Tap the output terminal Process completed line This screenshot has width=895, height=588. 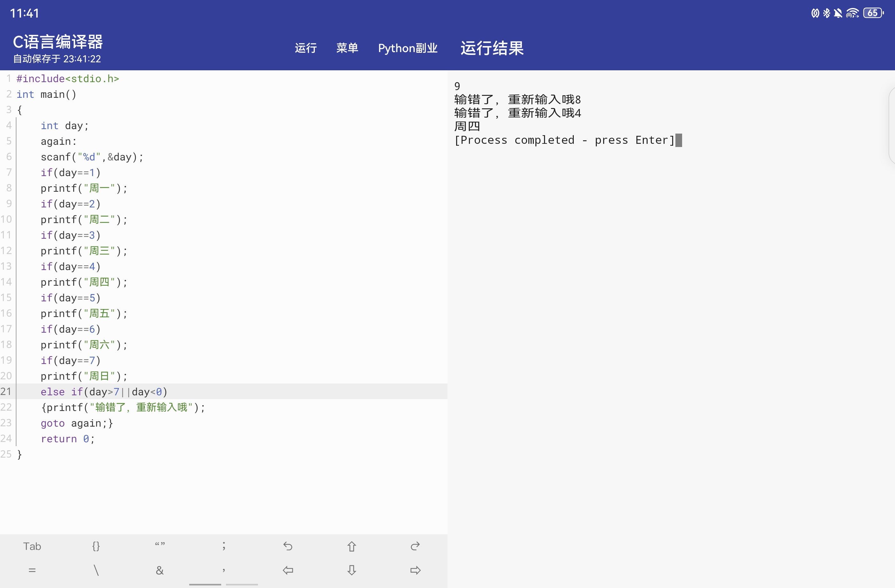(x=564, y=140)
